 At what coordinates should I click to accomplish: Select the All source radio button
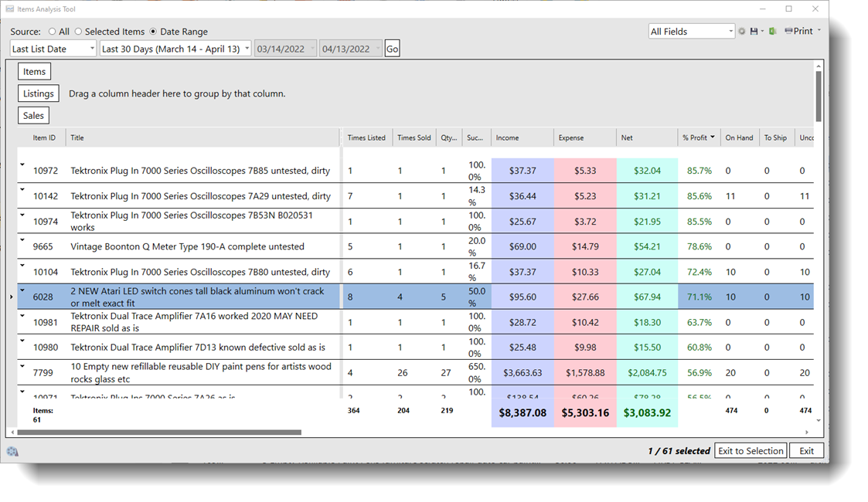tap(53, 32)
